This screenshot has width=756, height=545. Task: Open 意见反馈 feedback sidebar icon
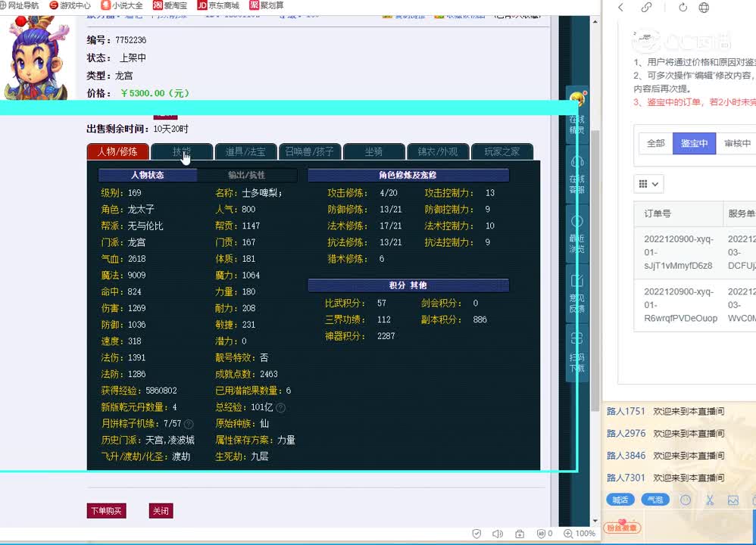click(x=577, y=294)
